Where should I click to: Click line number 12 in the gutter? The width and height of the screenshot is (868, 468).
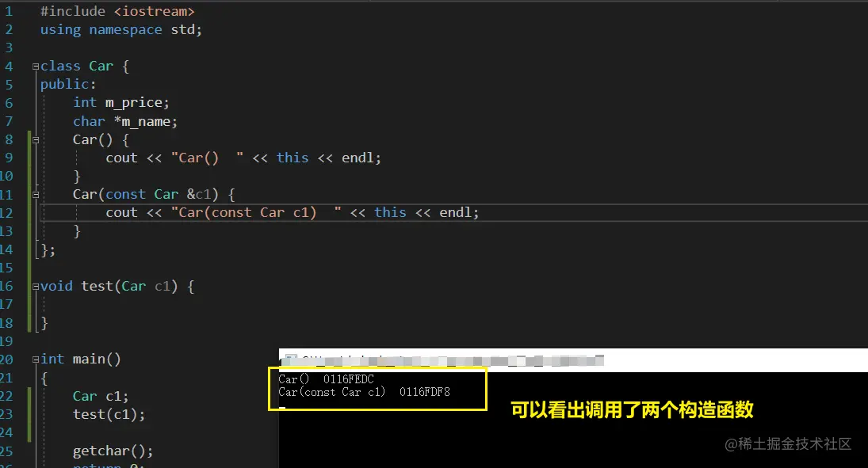(x=9, y=212)
